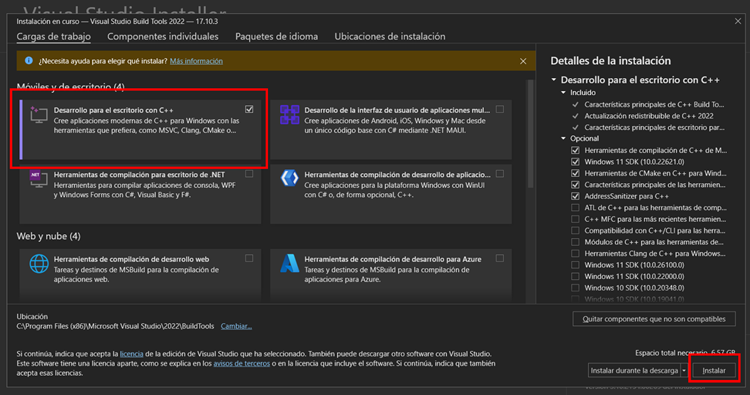Open the licencia link
The width and height of the screenshot is (750, 395).
(132, 354)
